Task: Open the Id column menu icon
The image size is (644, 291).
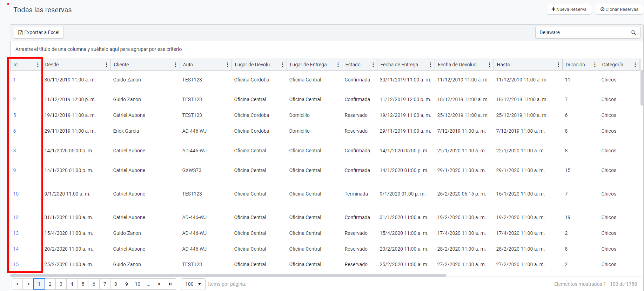Action: (38, 65)
